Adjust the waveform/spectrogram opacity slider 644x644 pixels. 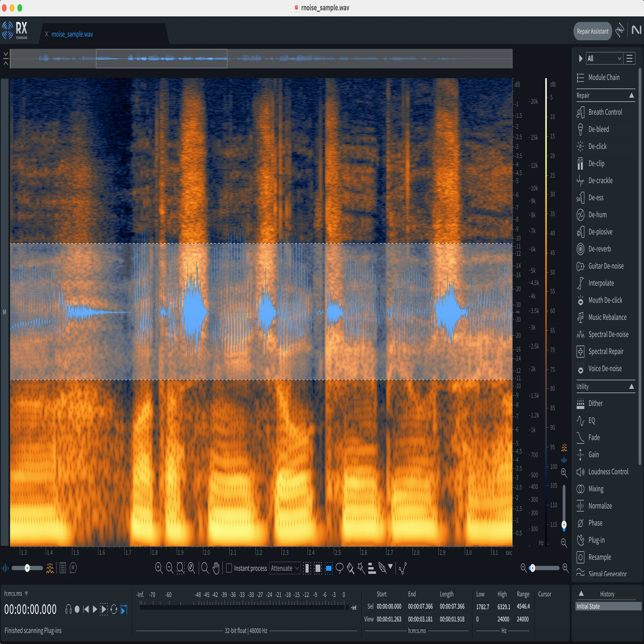[27, 568]
